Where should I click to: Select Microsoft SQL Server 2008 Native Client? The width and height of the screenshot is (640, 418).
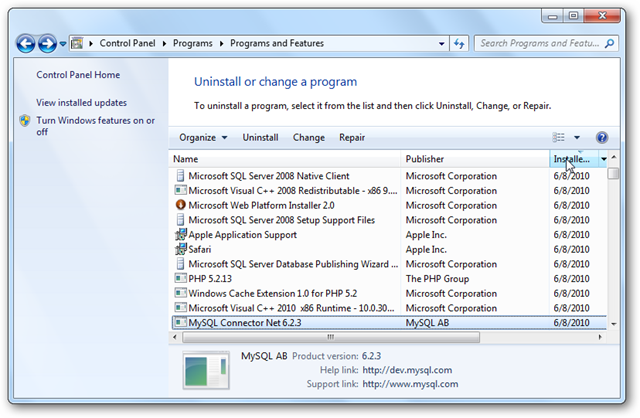[388, 176]
